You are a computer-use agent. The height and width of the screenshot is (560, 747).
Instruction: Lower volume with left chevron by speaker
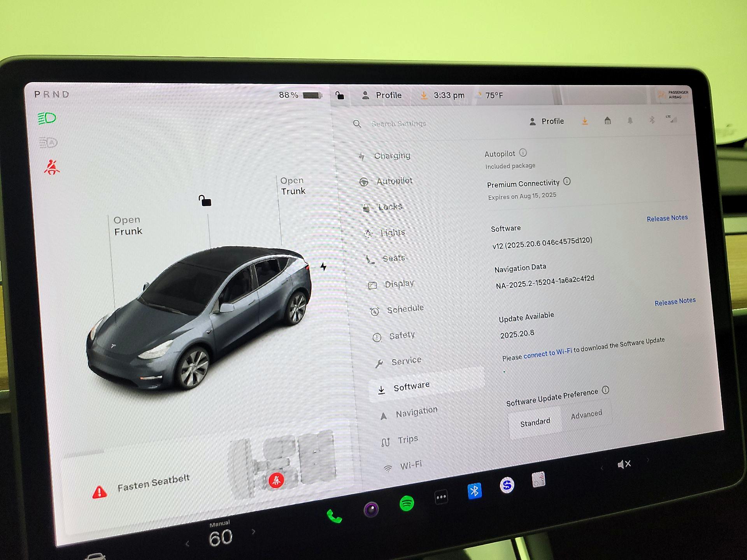(x=602, y=468)
